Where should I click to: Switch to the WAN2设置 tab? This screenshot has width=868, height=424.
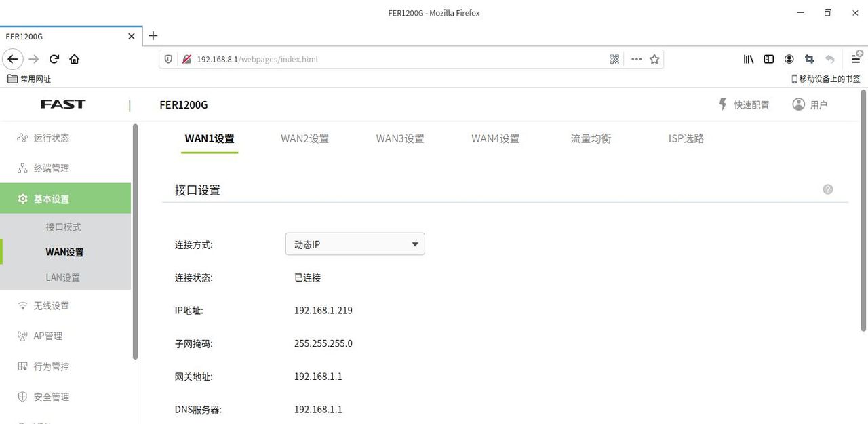tap(305, 138)
